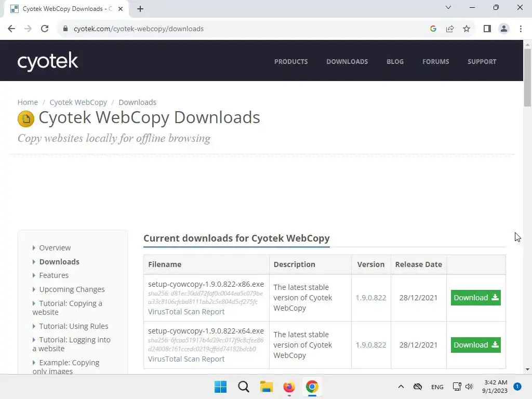
Task: Click the cyotek logo
Action: coord(48,61)
